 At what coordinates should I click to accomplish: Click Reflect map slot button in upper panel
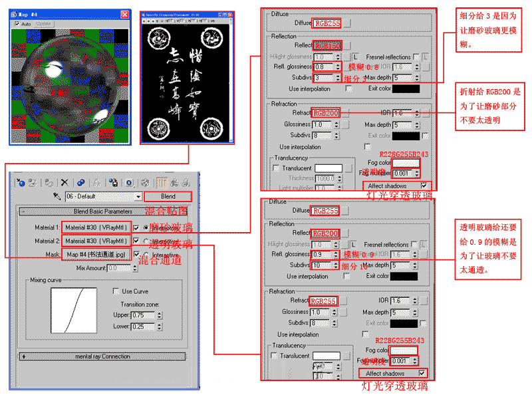click(x=346, y=45)
